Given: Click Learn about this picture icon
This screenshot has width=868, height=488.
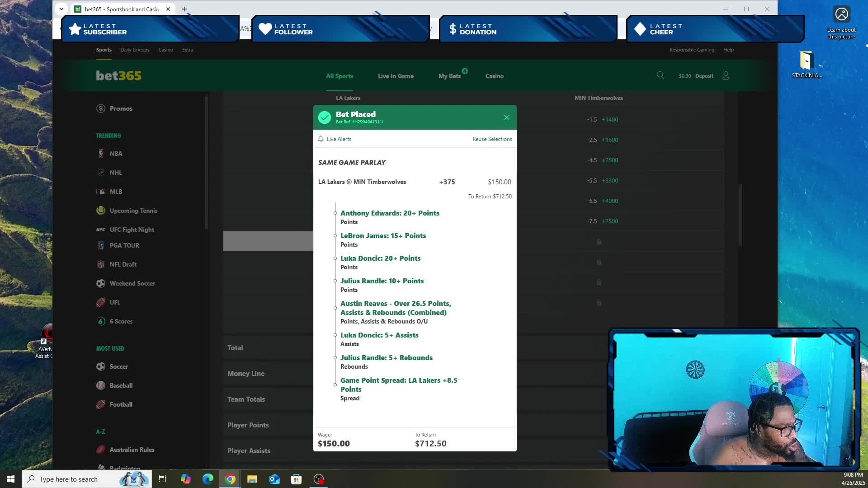Looking at the screenshot, I should 841,23.
